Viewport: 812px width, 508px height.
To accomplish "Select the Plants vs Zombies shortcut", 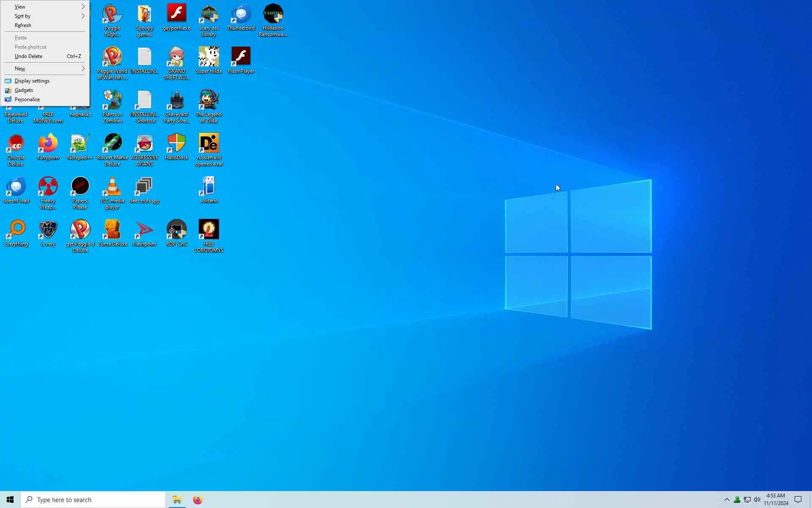I will (112, 101).
